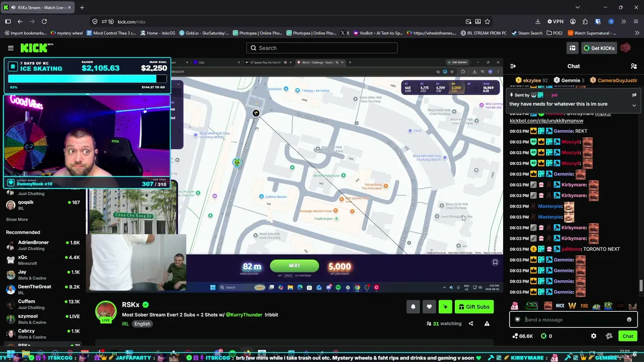Expand the list all tabs chevron
Viewport: 644px width, 362px height.
click(x=578, y=8)
